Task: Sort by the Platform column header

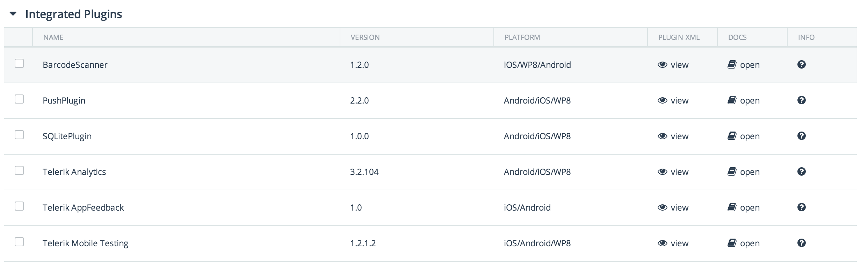Action: coord(522,37)
